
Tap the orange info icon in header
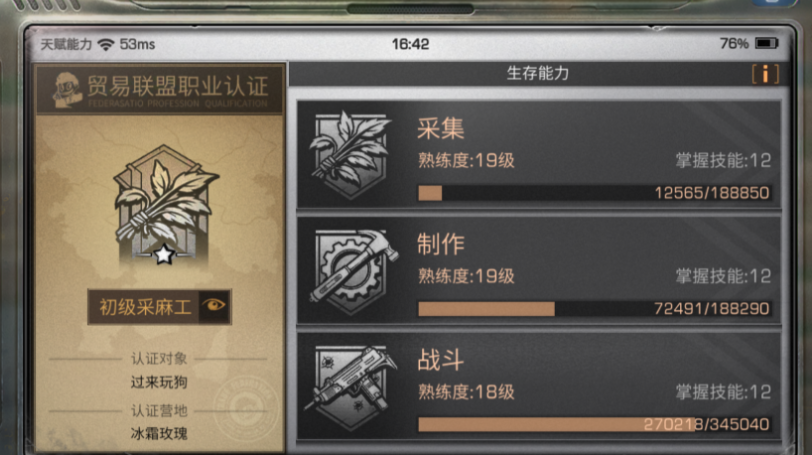pyautogui.click(x=765, y=74)
